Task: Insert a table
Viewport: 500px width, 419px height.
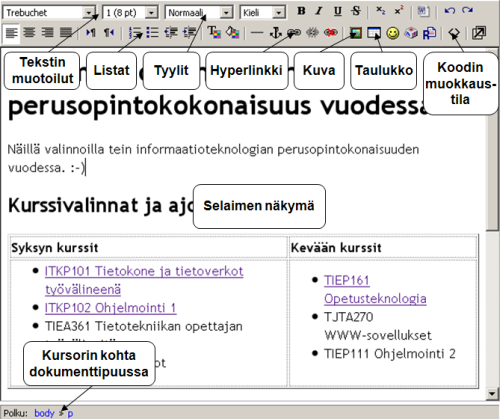Action: 374,33
